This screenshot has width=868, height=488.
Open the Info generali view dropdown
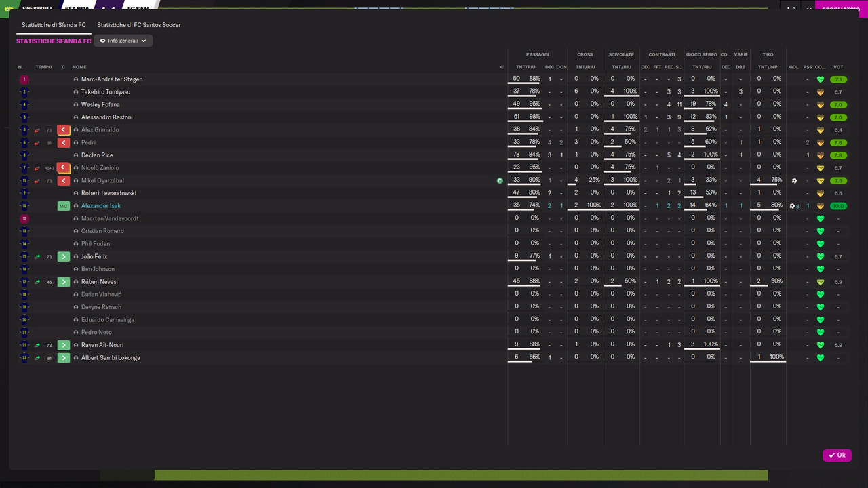tap(123, 41)
